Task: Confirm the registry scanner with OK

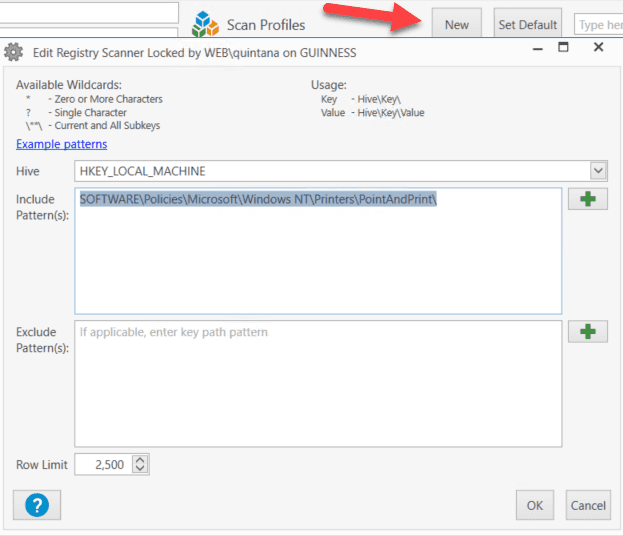Action: (x=535, y=505)
